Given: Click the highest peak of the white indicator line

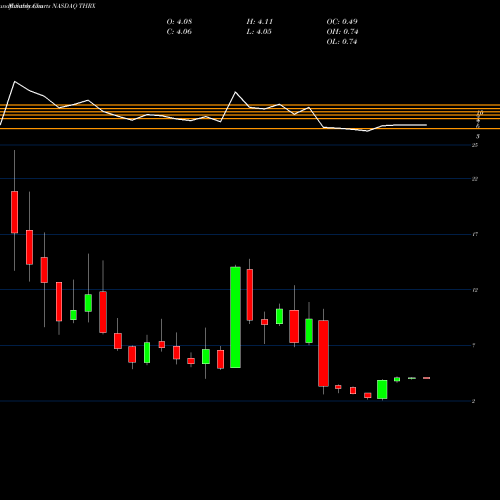Looking at the screenshot, I should tap(15, 81).
